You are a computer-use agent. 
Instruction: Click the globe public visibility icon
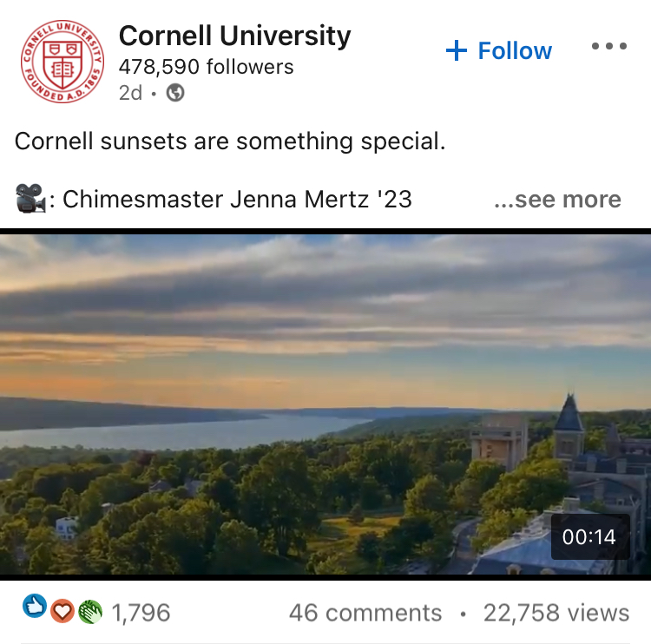[x=175, y=93]
